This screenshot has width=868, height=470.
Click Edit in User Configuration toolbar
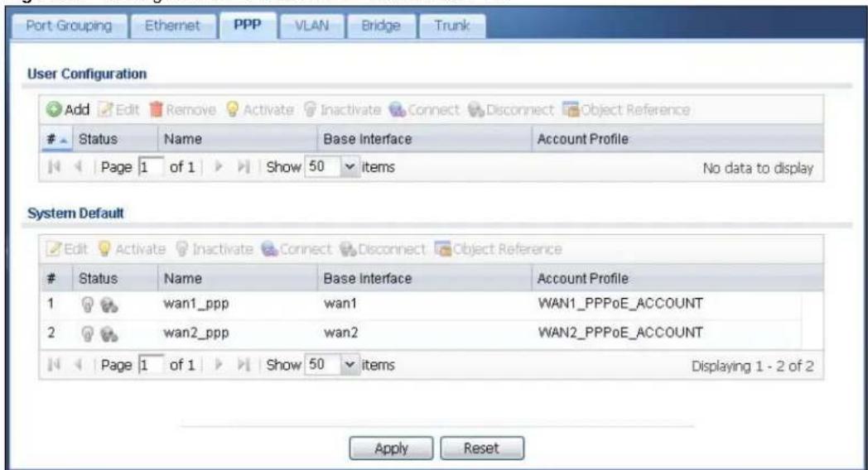pyautogui.click(x=119, y=109)
